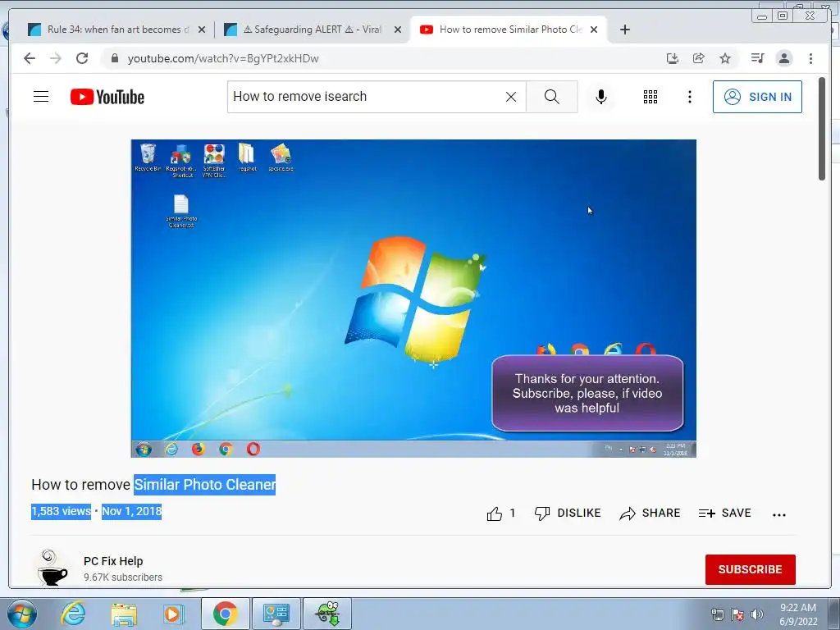The width and height of the screenshot is (840, 630).
Task: Open the media player taskbar icon
Action: tap(173, 614)
